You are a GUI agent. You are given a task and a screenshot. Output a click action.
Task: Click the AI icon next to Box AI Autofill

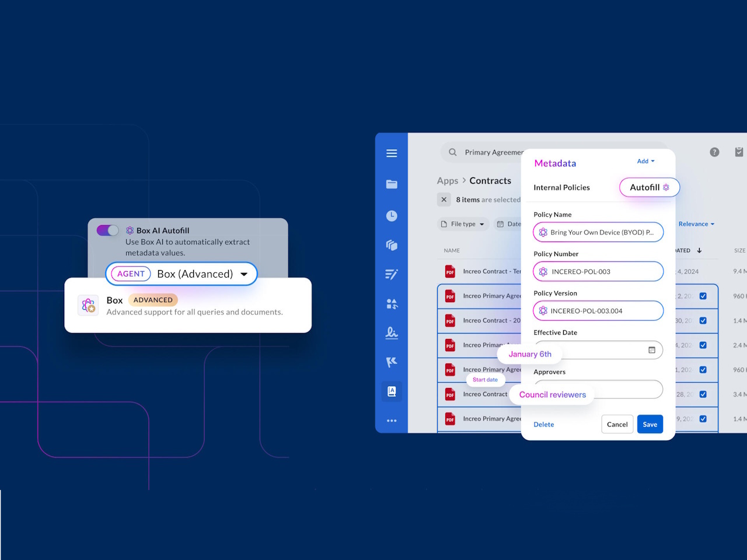coord(130,230)
